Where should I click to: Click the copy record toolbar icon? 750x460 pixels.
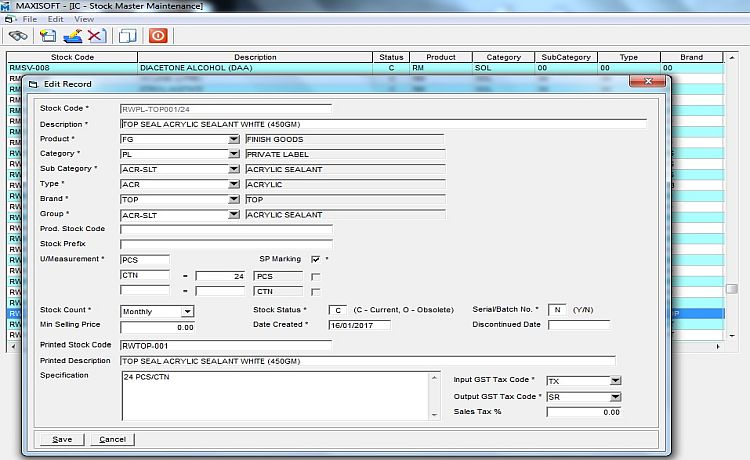click(x=127, y=36)
